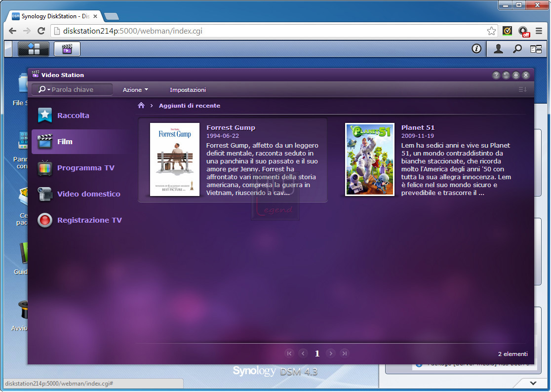This screenshot has width=551, height=392.
Task: Click the Planet 51 poster thumbnail
Action: pyautogui.click(x=370, y=159)
